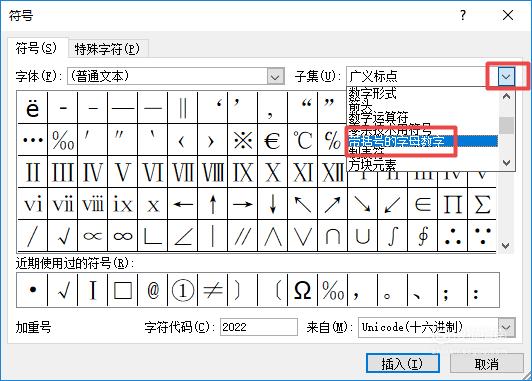Select lowercase Roman numeral ⅷ
Screen dimensions: 532x381
pos(93,204)
